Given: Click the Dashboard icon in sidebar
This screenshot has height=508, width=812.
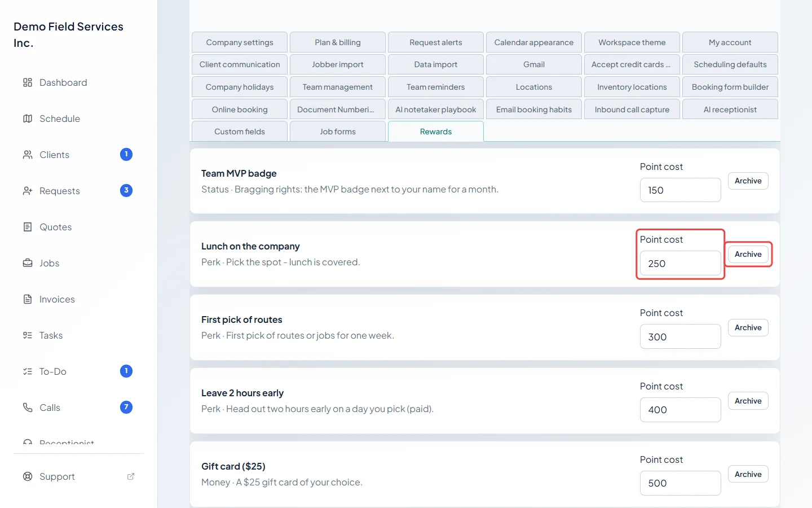Looking at the screenshot, I should [28, 82].
